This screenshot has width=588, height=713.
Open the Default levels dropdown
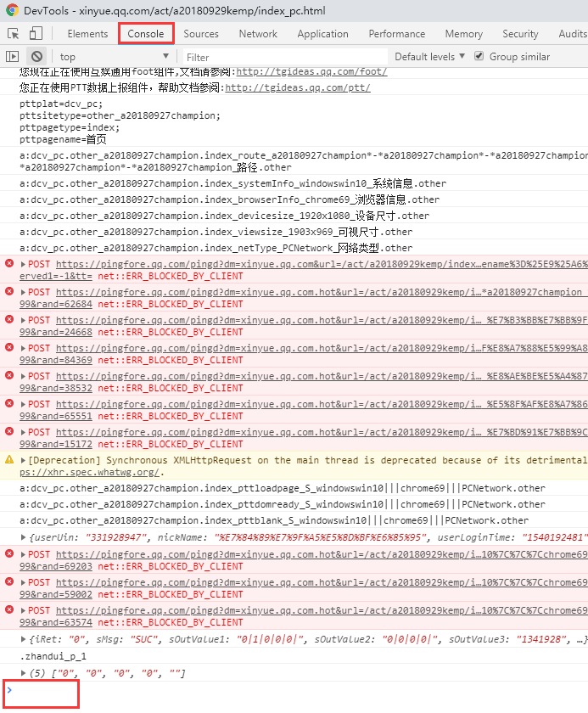point(429,56)
